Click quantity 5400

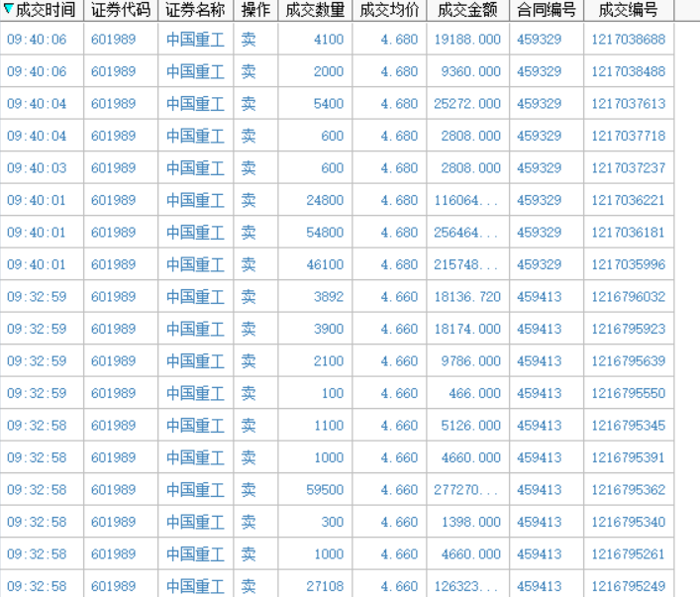tap(329, 104)
